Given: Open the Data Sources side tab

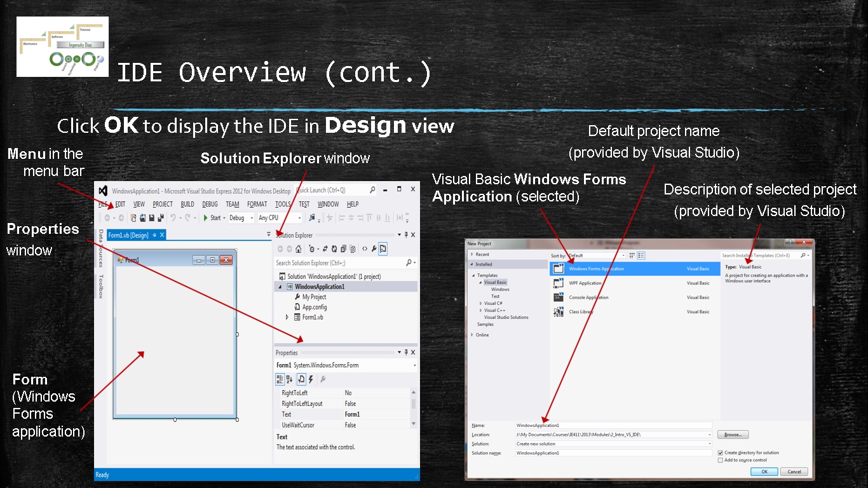Looking at the screenshot, I should (100, 248).
